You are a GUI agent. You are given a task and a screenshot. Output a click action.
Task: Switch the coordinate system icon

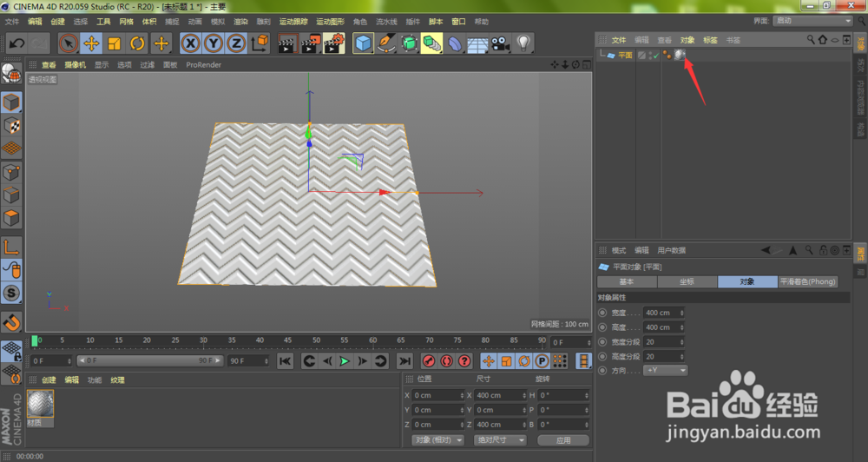[x=260, y=43]
